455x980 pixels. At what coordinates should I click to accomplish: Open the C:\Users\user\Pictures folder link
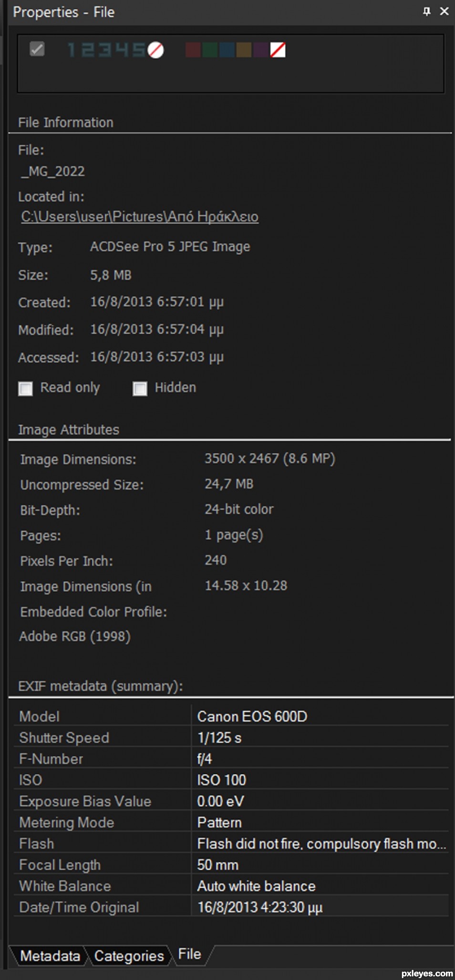tap(140, 216)
